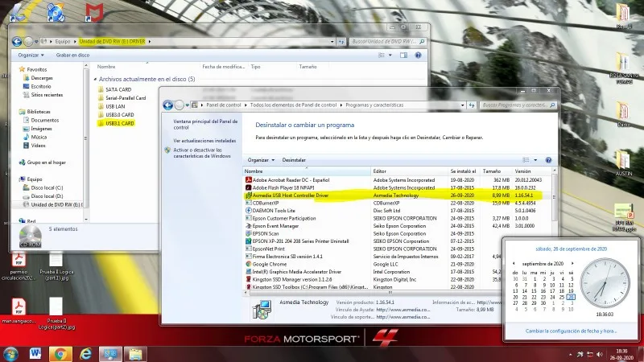Select Descargas in Favoritos sidebar
Viewport: 644px width, 362px height.
[42, 78]
